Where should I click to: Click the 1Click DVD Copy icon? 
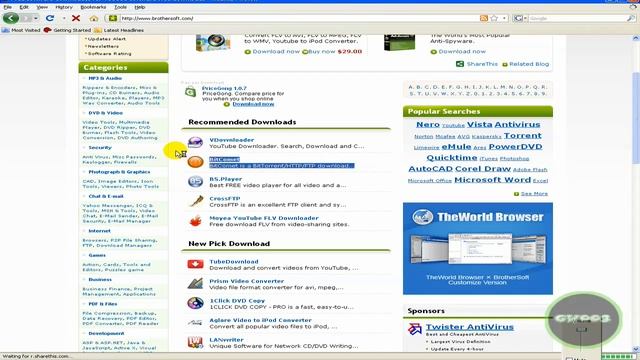[195, 303]
